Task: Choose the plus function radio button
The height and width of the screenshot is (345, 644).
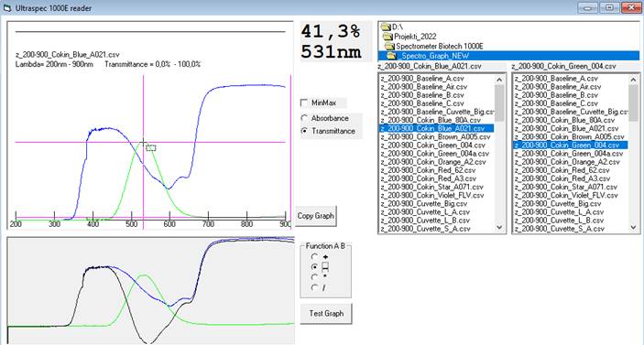Action: coord(314,256)
